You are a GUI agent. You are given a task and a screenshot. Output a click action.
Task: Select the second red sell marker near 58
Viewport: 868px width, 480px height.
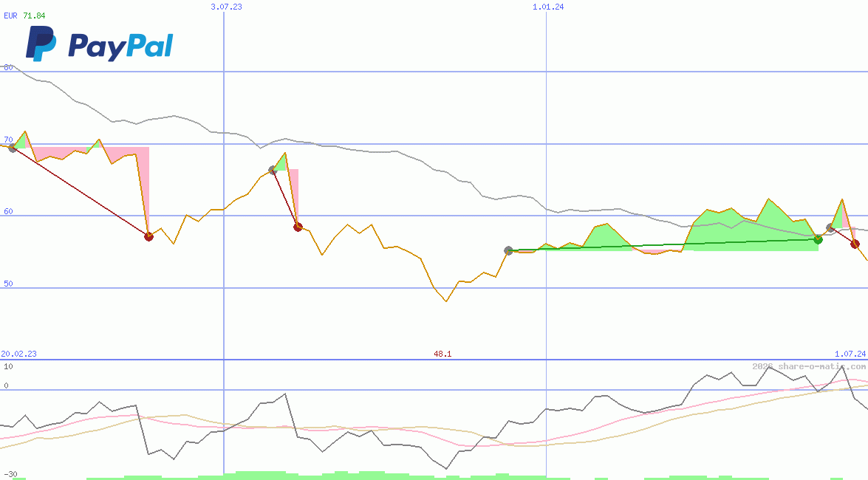[x=298, y=228]
